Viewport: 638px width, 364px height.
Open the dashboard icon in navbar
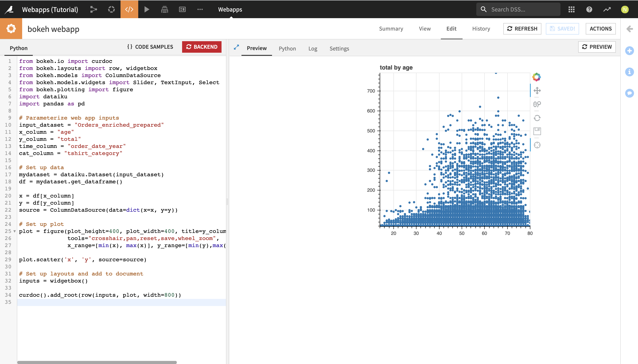click(x=182, y=10)
